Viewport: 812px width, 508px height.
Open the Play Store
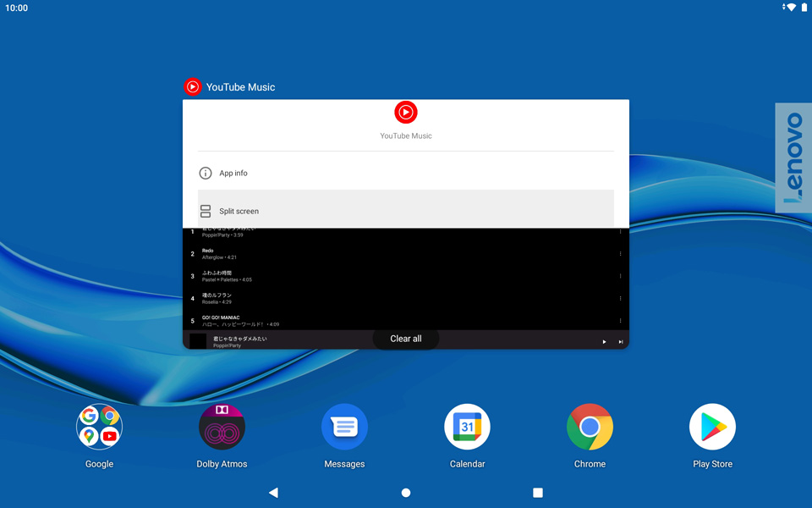point(712,427)
